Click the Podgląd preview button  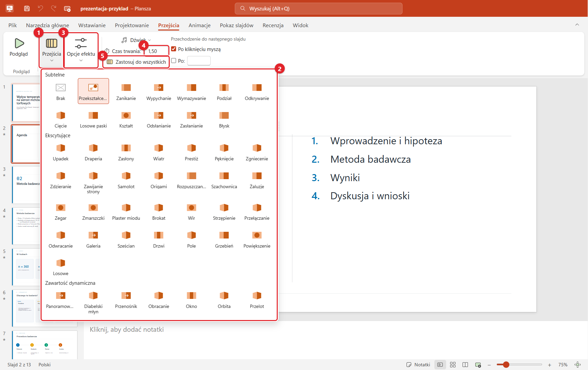click(19, 48)
